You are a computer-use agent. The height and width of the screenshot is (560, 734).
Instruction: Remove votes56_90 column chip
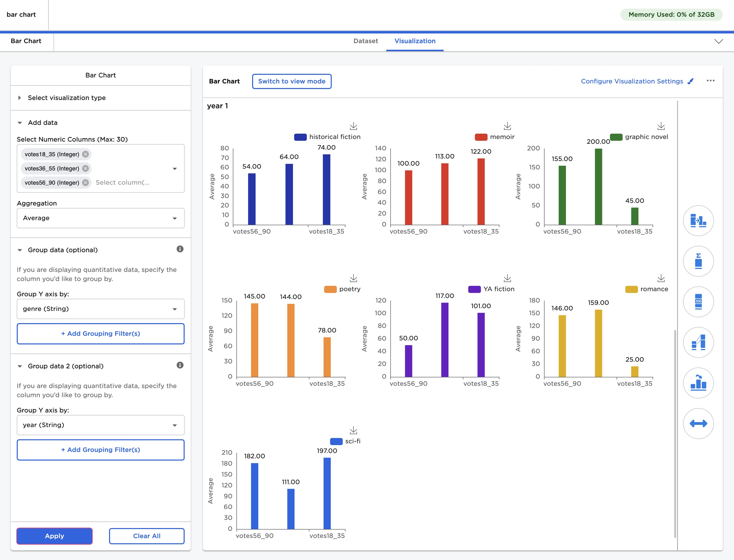click(x=86, y=182)
